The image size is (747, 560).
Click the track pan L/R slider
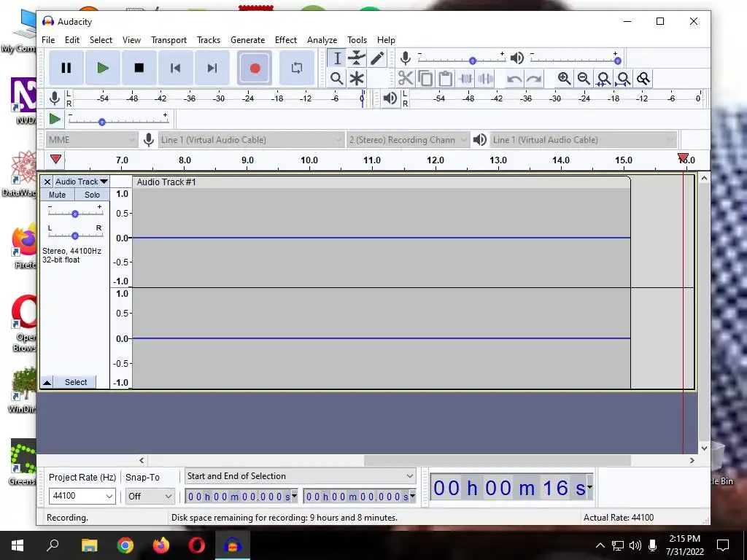(x=75, y=236)
